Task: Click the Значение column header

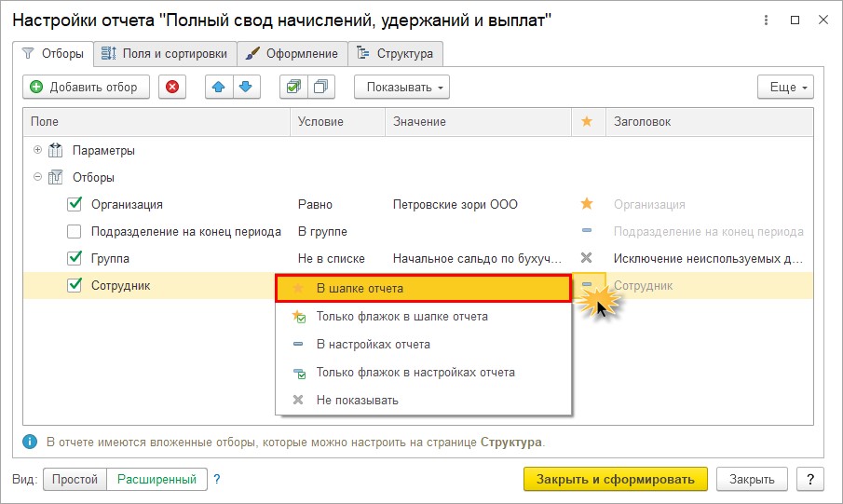Action: point(478,121)
